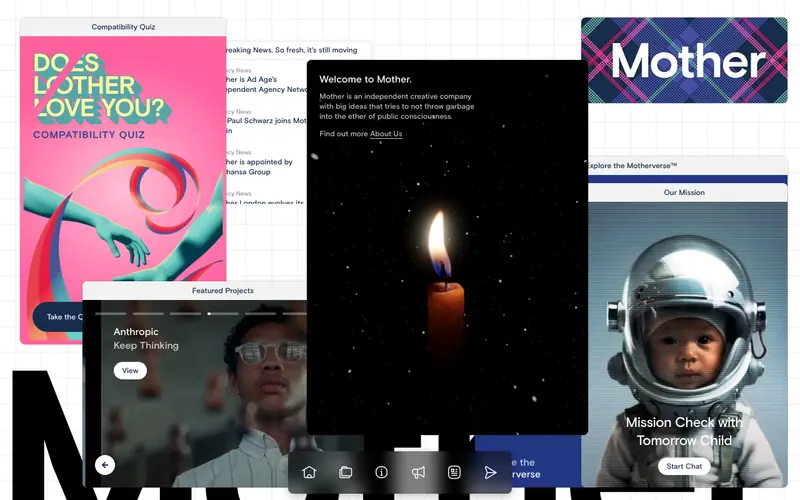Select the first Featured Projects slide indicator
800x500 pixels.
tap(111, 314)
